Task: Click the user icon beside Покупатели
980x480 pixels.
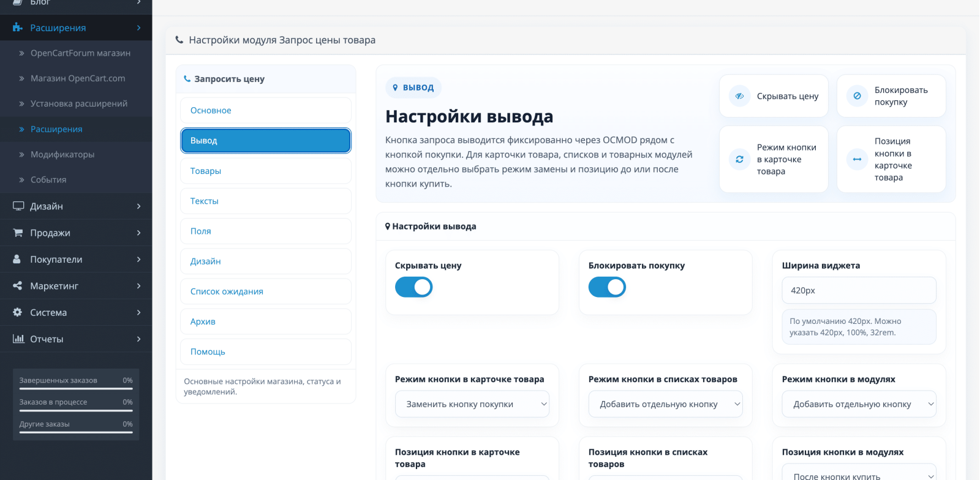Action: 17,259
